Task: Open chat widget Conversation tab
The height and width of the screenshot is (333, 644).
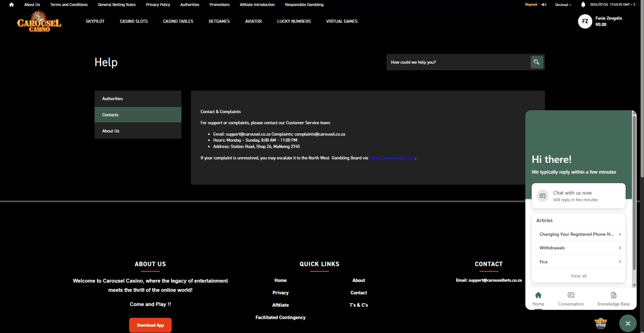Action: (x=571, y=299)
